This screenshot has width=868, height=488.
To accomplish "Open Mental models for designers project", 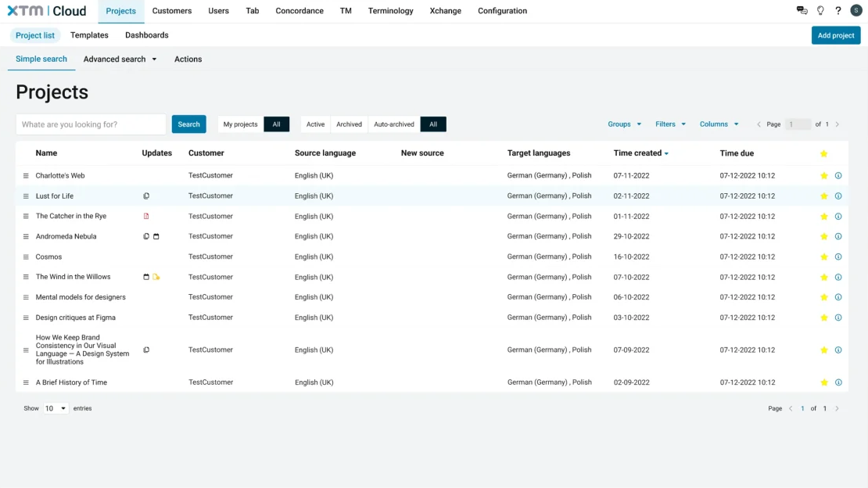I will (x=81, y=297).
